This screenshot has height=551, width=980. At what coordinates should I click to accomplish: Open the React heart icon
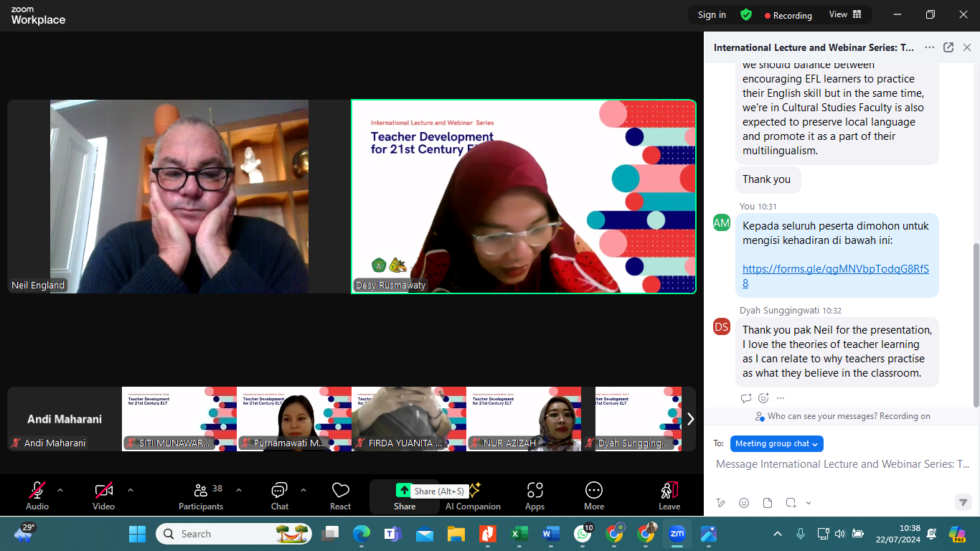pyautogui.click(x=340, y=491)
